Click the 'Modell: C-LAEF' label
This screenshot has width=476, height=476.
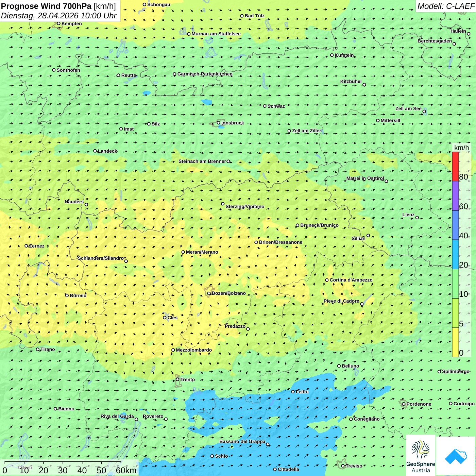click(445, 6)
